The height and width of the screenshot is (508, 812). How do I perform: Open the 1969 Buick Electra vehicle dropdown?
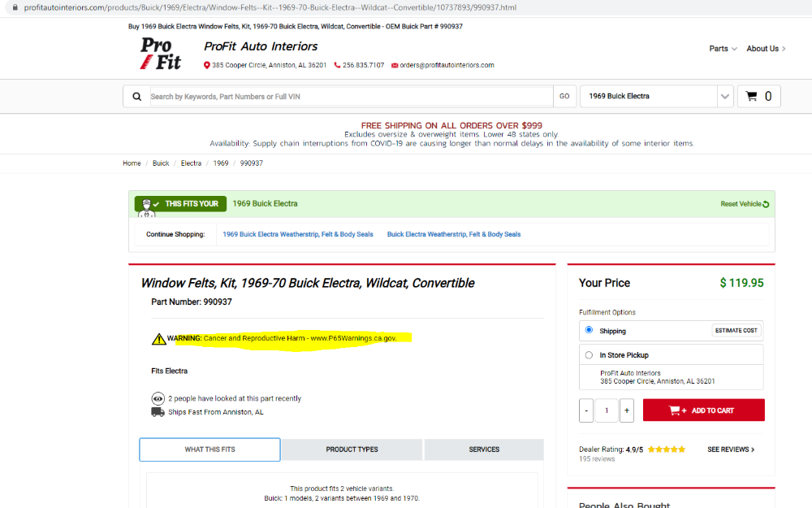657,97
